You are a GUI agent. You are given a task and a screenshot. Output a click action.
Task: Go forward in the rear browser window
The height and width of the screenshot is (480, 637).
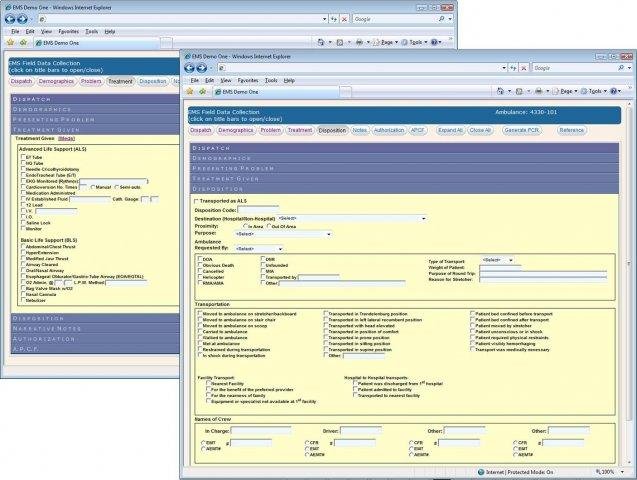coord(22,19)
